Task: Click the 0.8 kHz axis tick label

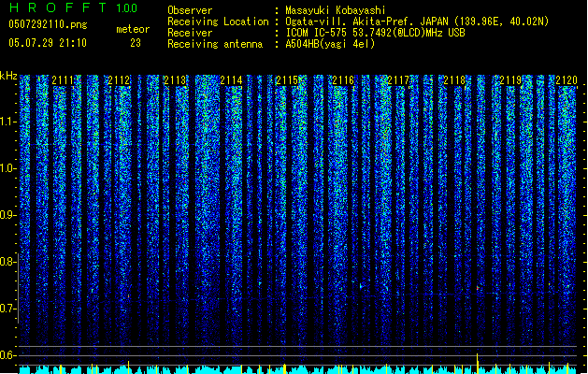Action: (7, 262)
